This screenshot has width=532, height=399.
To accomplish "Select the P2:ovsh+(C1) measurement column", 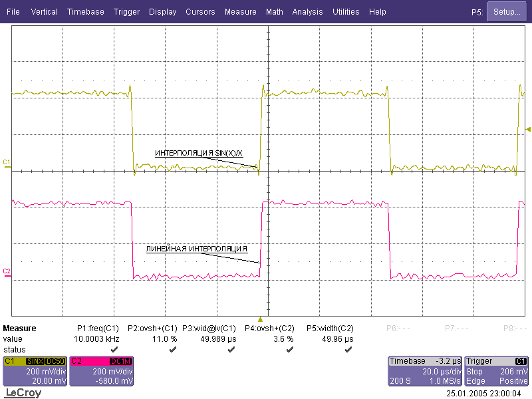I will (x=152, y=328).
